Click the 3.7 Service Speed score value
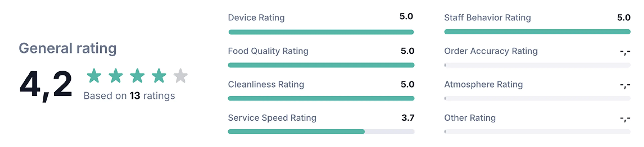The width and height of the screenshot is (644, 147). click(x=408, y=118)
